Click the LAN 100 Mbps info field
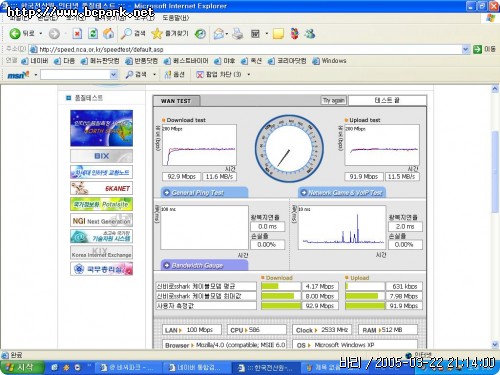The image size is (500, 375). click(x=192, y=330)
